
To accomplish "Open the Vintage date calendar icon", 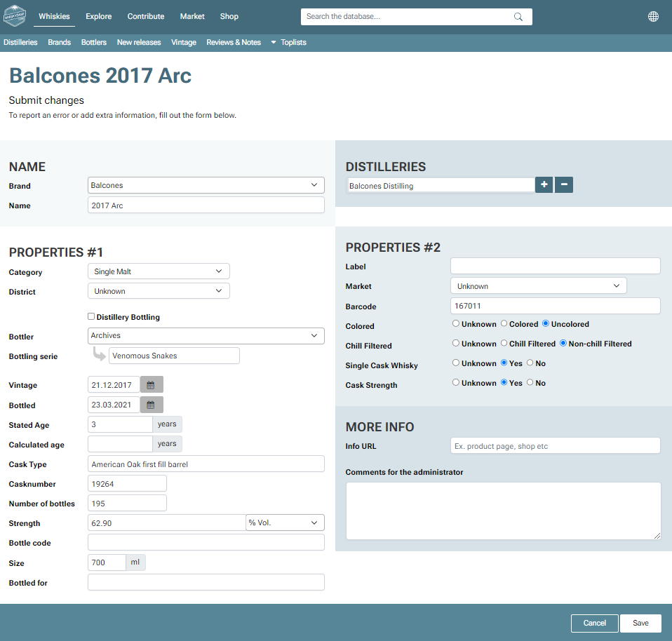I will 152,385.
